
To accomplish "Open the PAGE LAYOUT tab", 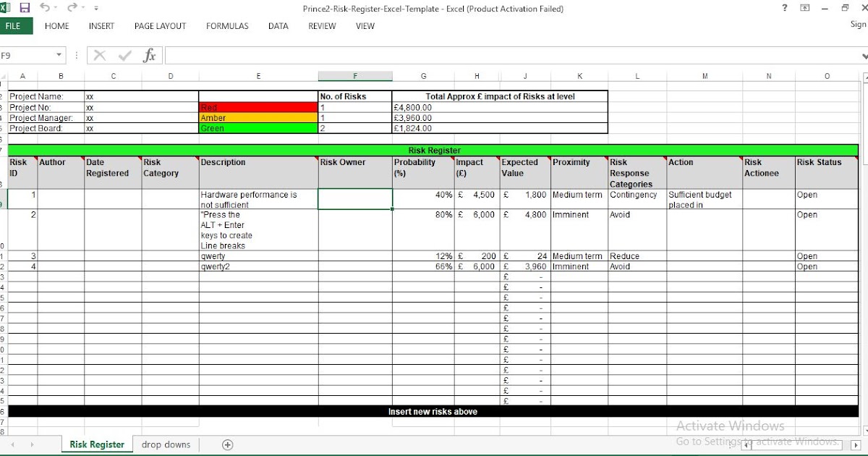I will pyautogui.click(x=160, y=26).
